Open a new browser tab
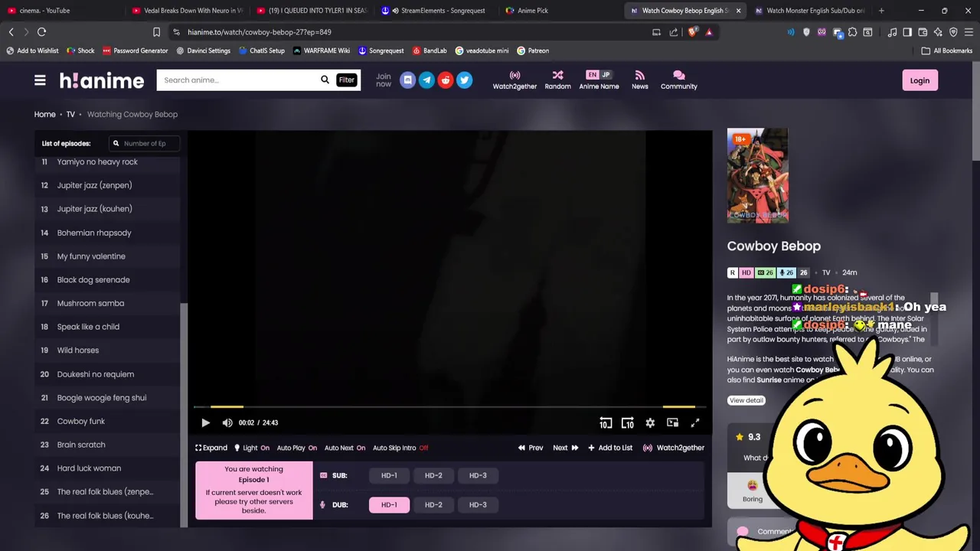 (x=881, y=11)
